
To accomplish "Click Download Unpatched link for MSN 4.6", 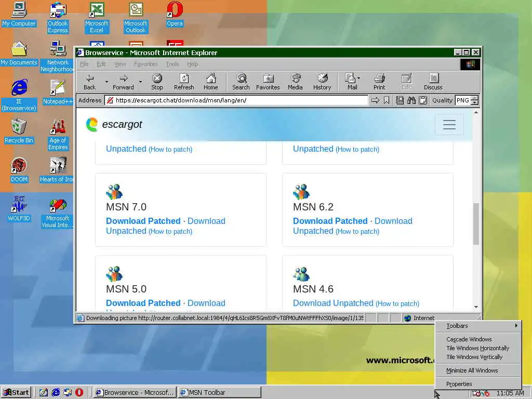I will click(x=333, y=303).
